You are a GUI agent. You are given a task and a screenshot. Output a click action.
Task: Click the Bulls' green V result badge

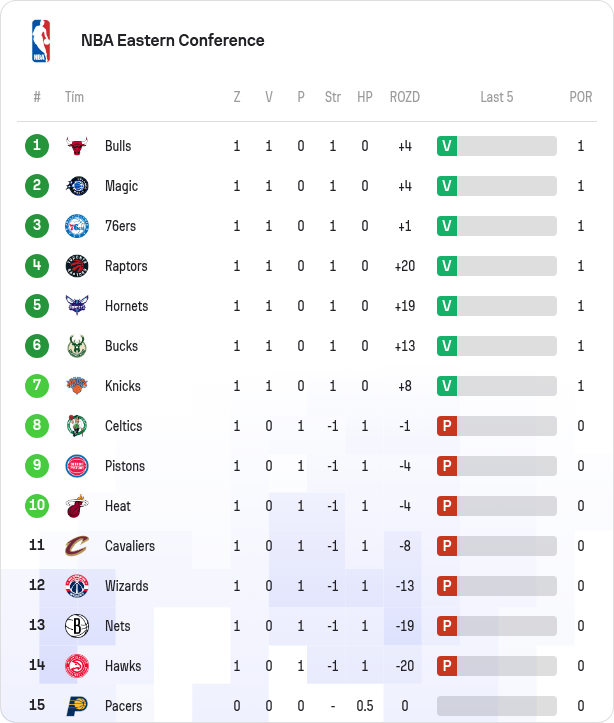click(x=447, y=146)
